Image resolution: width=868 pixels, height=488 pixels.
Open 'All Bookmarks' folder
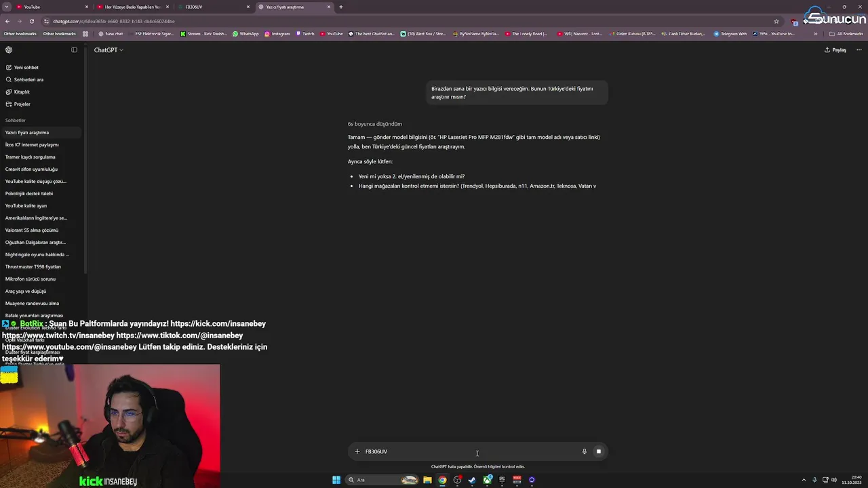[x=847, y=34]
